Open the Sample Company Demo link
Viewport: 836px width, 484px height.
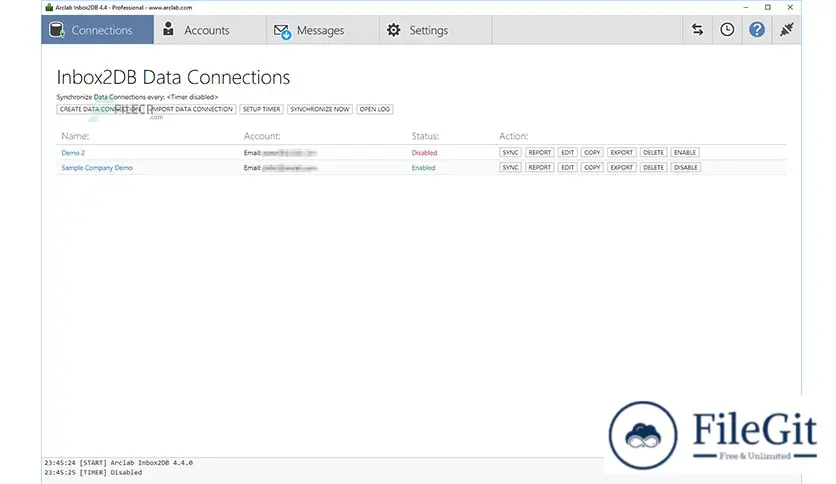tap(97, 167)
